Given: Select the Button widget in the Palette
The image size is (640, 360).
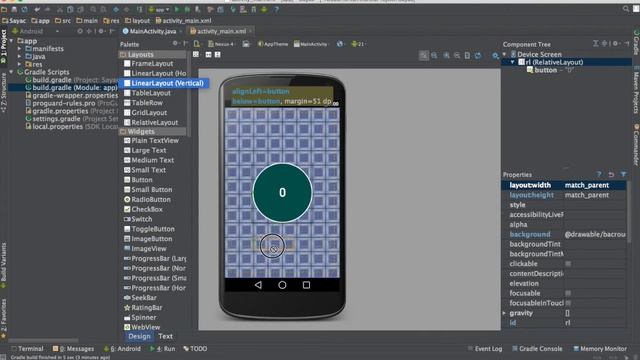Looking at the screenshot, I should (x=138, y=180).
